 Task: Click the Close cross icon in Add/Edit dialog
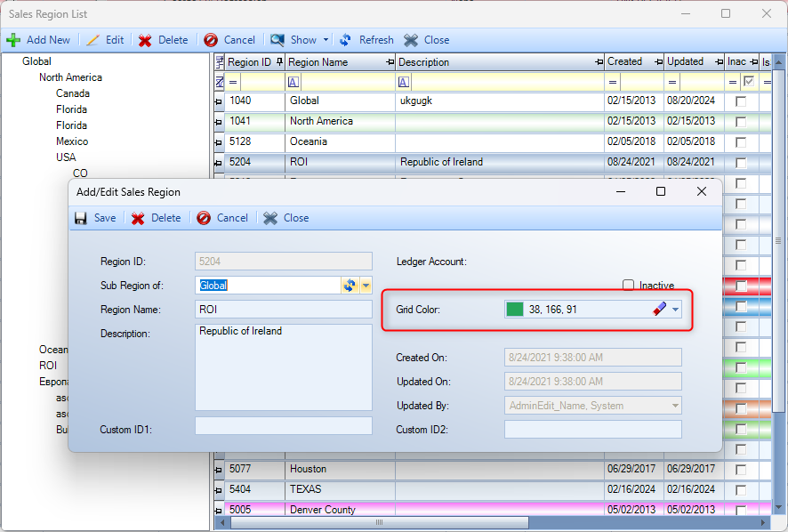point(270,218)
